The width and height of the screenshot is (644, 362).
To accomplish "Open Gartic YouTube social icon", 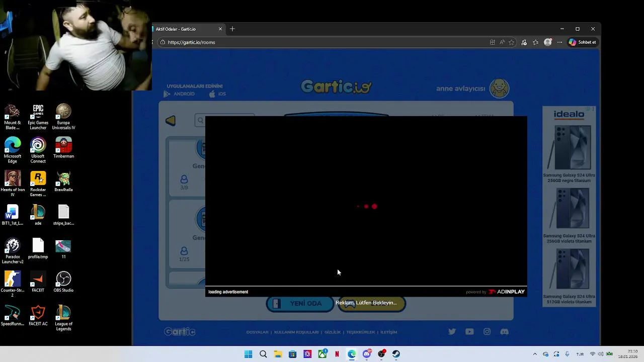I will [x=469, y=331].
